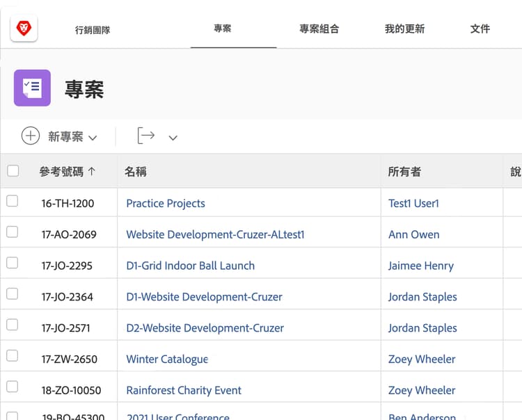Expand the export options chevron
522x420 pixels.
click(x=173, y=138)
